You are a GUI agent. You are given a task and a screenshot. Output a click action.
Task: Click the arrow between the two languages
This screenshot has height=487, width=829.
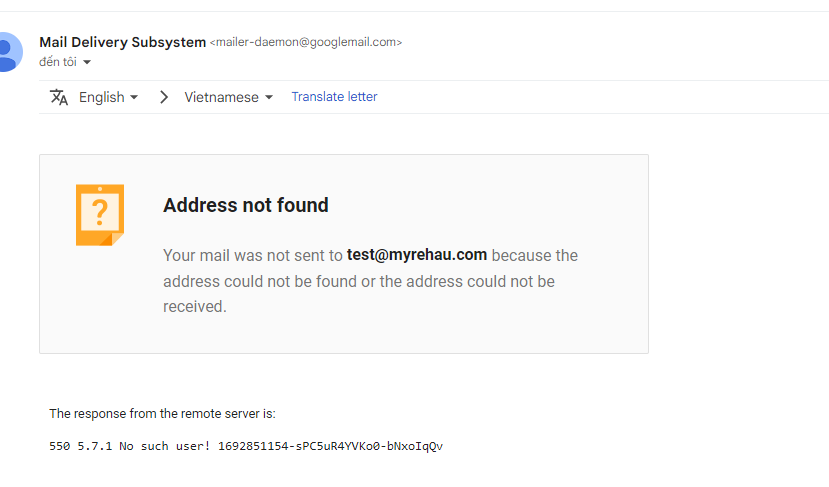click(164, 97)
